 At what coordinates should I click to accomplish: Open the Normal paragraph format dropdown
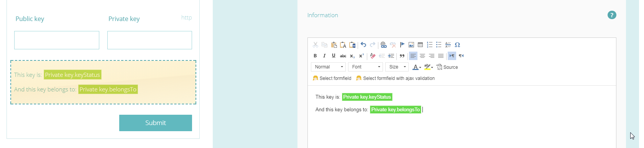(x=329, y=67)
